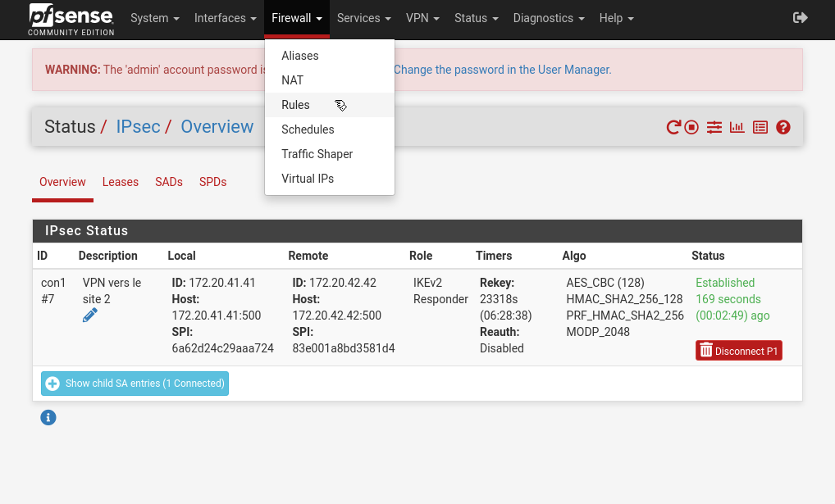Open the status graph chart icon
Screen dimensions: 835x504
737,127
